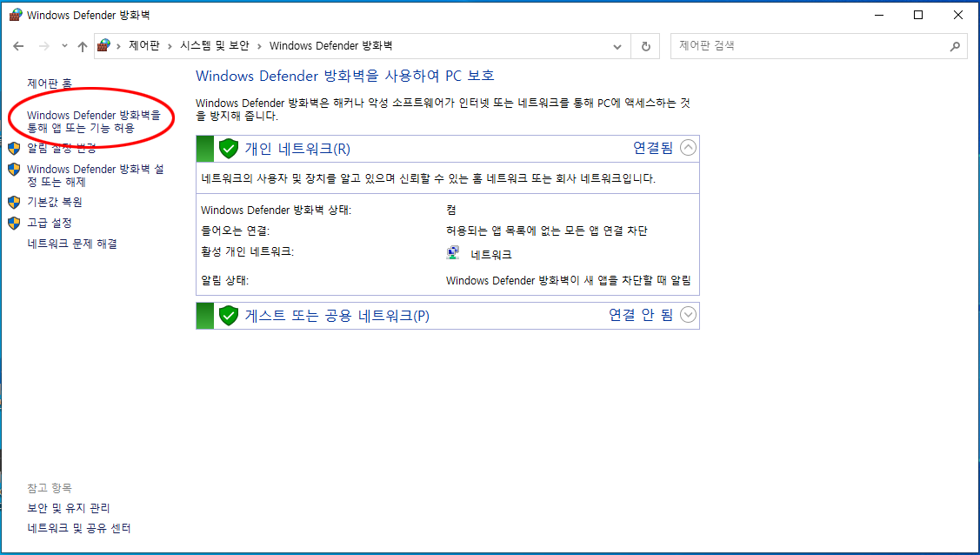Open 제어판 홈 in the sidebar
This screenshot has height=555, width=980.
coord(50,84)
